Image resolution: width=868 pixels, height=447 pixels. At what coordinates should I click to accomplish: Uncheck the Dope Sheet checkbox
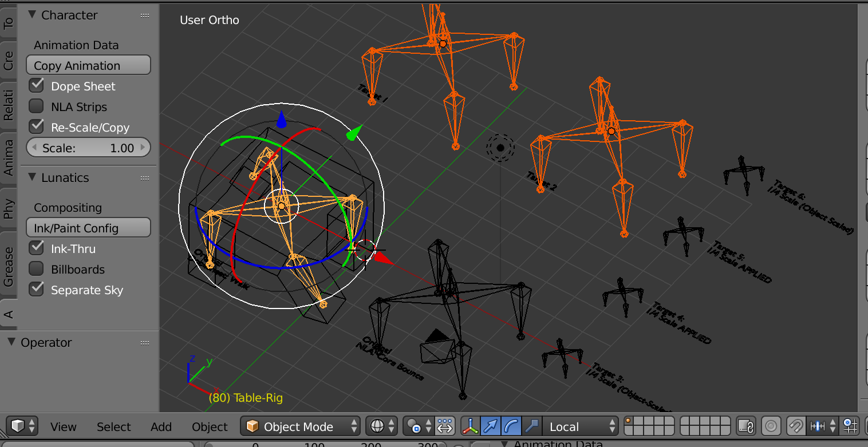(x=37, y=86)
